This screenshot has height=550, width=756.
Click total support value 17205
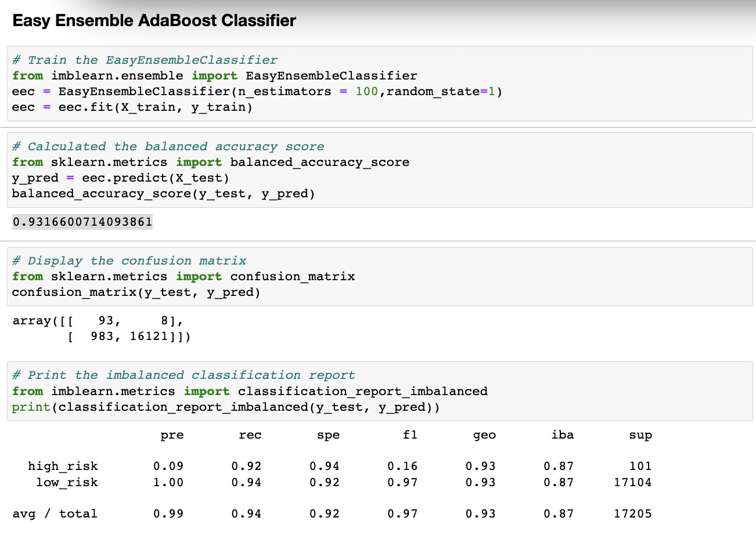tap(633, 514)
